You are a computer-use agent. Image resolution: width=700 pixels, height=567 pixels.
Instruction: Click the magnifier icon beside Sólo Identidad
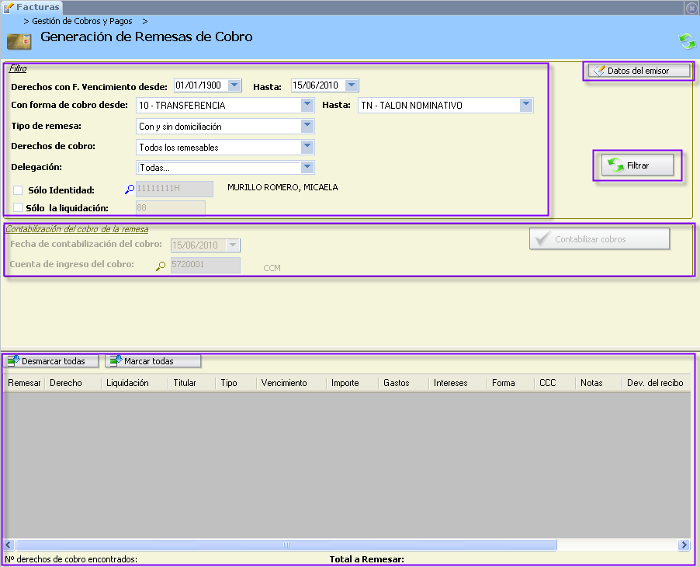click(x=129, y=189)
